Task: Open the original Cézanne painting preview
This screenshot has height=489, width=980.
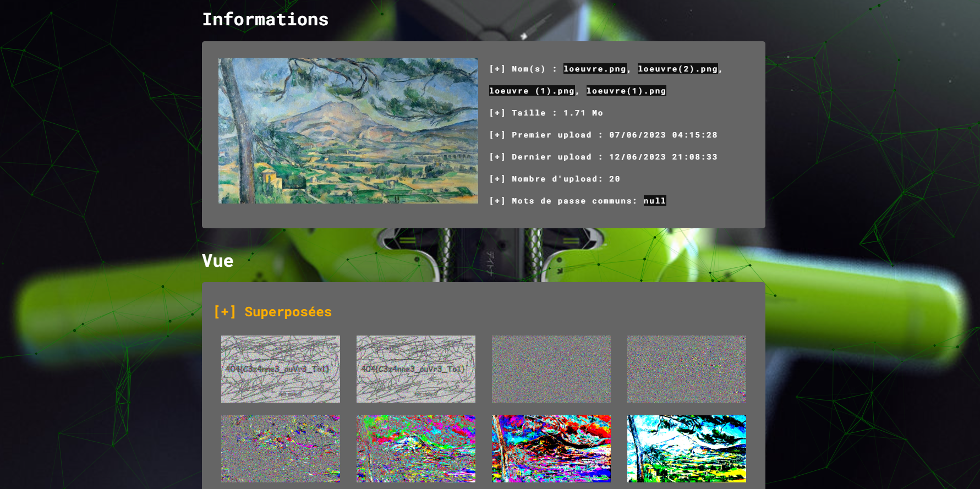Action: pyautogui.click(x=348, y=131)
